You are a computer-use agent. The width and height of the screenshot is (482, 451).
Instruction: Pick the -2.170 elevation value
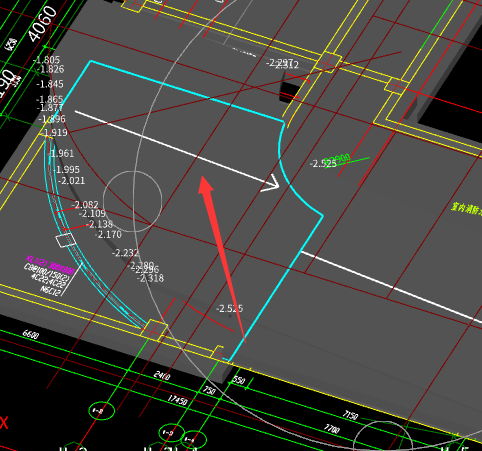tap(108, 235)
